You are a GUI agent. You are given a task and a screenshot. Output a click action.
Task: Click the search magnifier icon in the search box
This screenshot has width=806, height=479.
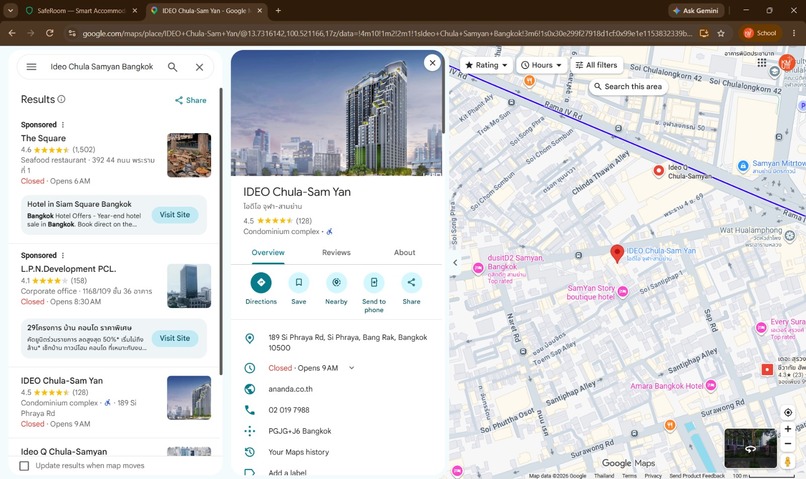tap(173, 67)
